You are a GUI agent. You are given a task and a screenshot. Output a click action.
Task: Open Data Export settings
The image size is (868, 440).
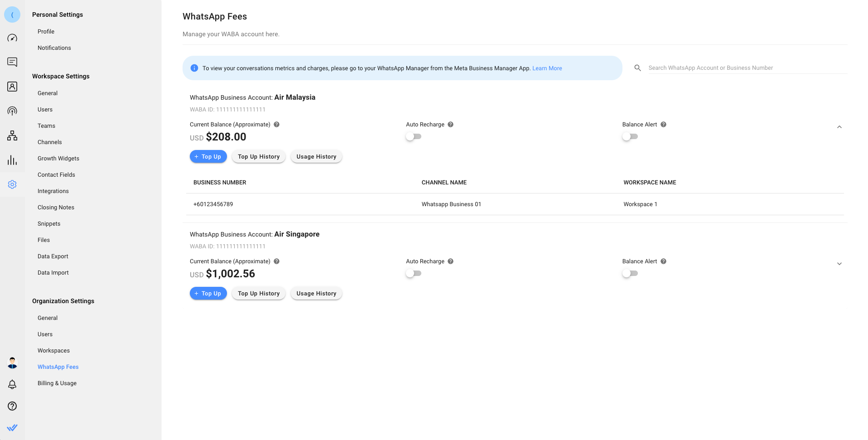(x=53, y=256)
